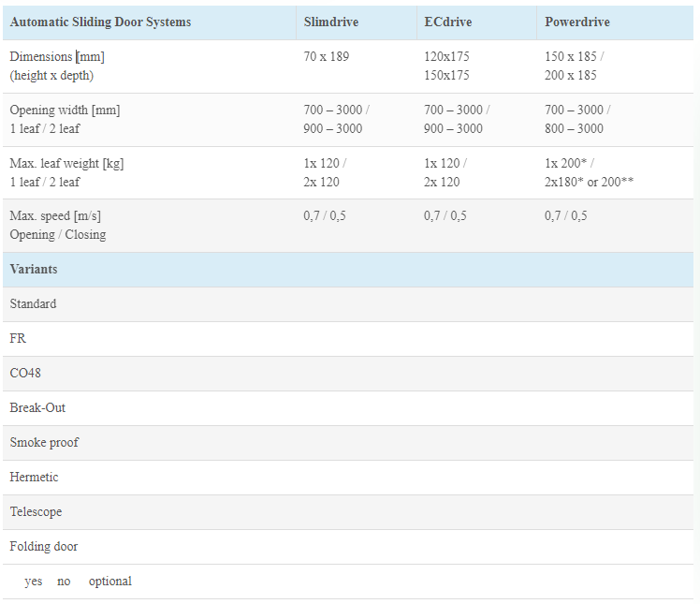The height and width of the screenshot is (604, 700).
Task: Select the 'Hermetic' variant row
Action: coord(348,478)
